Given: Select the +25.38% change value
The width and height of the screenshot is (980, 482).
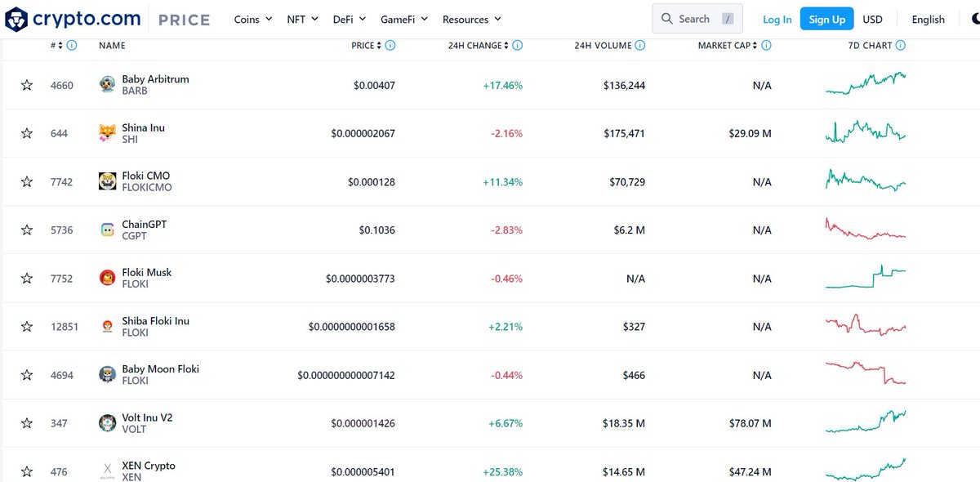Looking at the screenshot, I should 502,471.
